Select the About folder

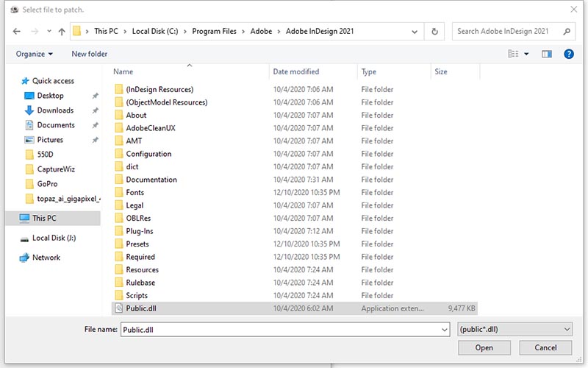click(136, 116)
